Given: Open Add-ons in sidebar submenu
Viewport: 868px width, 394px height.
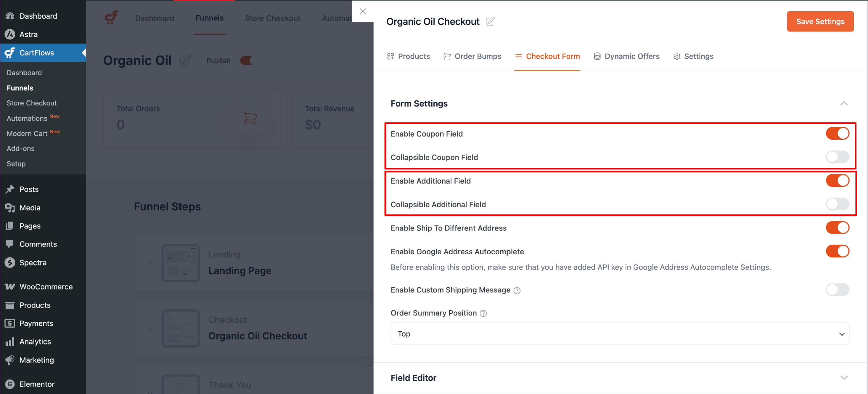Looking at the screenshot, I should tap(21, 149).
